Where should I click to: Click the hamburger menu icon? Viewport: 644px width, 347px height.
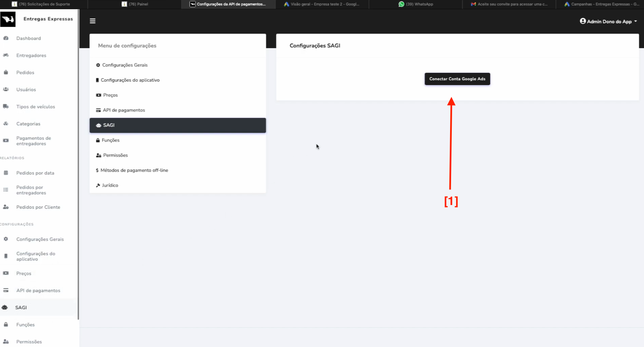point(92,21)
